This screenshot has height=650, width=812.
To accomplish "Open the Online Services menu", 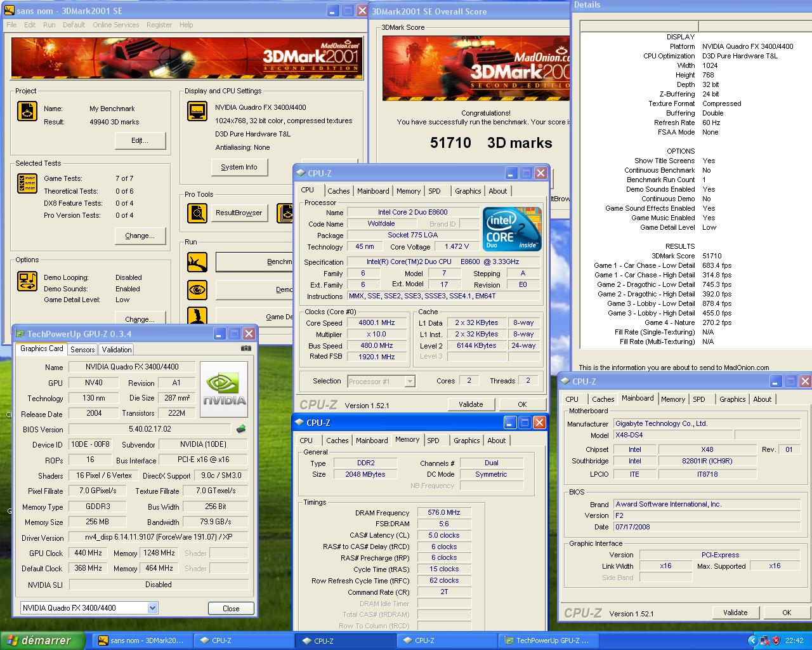I will (115, 25).
